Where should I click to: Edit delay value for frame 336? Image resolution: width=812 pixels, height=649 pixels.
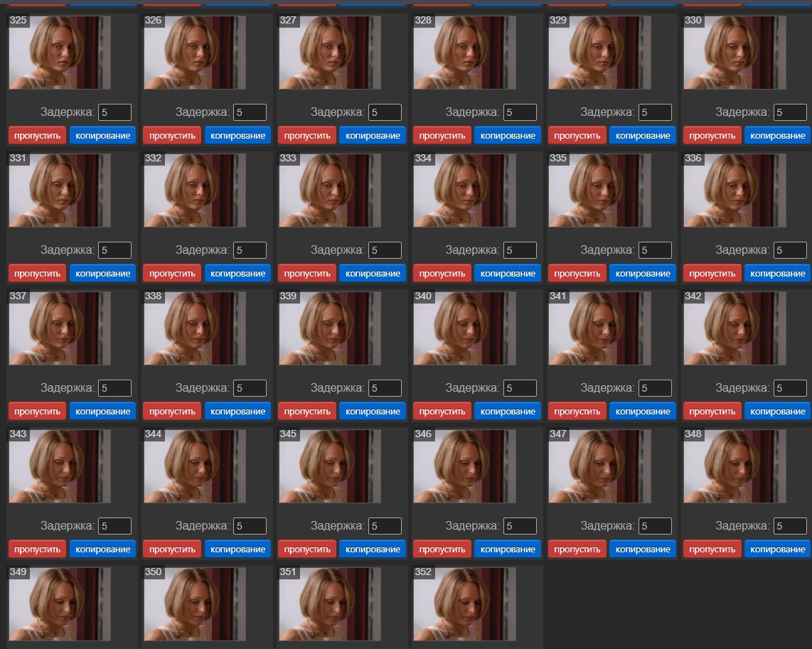coord(790,250)
